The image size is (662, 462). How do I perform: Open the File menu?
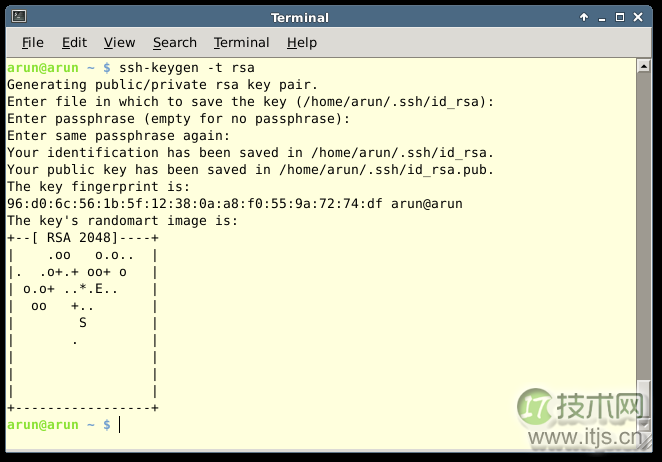coord(33,42)
